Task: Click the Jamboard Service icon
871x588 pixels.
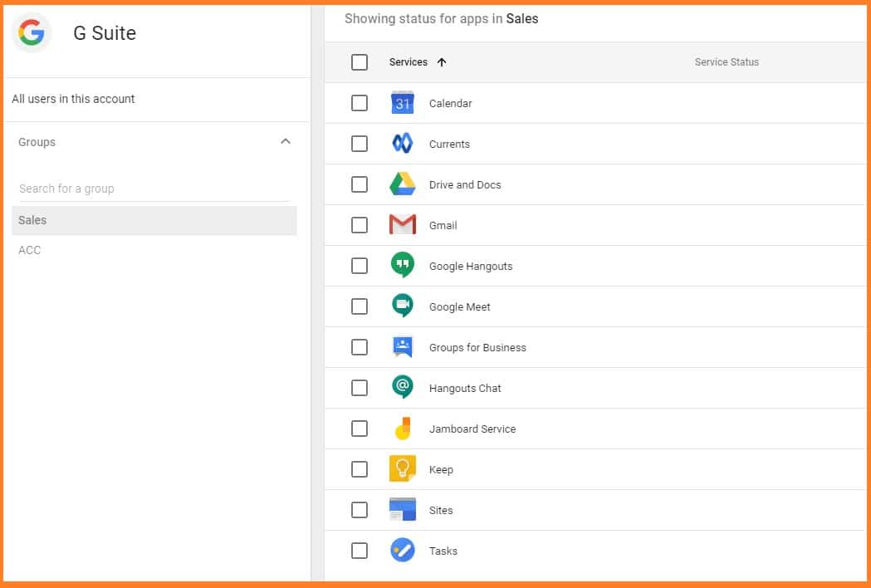Action: [403, 429]
